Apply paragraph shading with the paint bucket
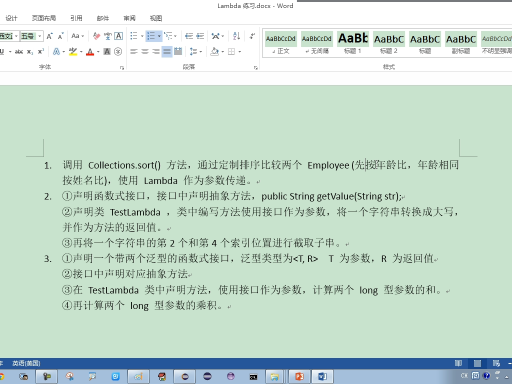The image size is (512, 384). click(215, 52)
